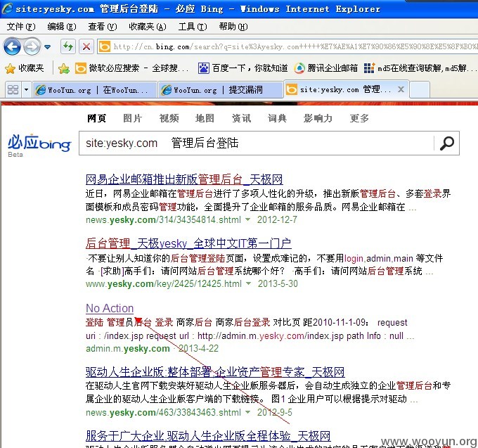Open result 驱动人生企业版:整体部署 企业资产管理专家
The height and width of the screenshot is (448, 478).
coord(215,372)
